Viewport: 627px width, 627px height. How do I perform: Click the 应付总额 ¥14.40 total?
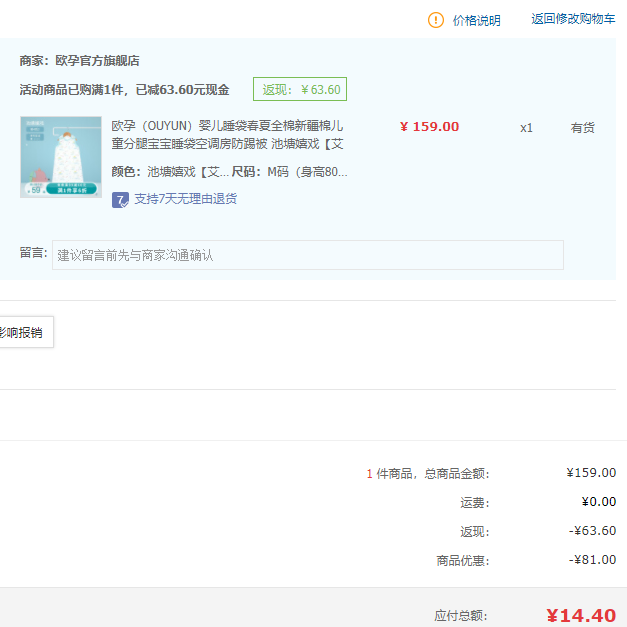point(580,615)
